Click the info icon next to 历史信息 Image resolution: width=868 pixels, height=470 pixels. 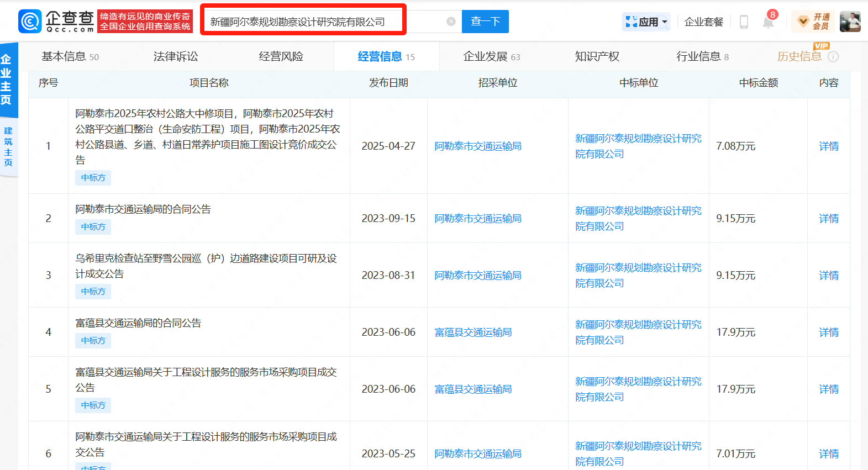[x=833, y=56]
